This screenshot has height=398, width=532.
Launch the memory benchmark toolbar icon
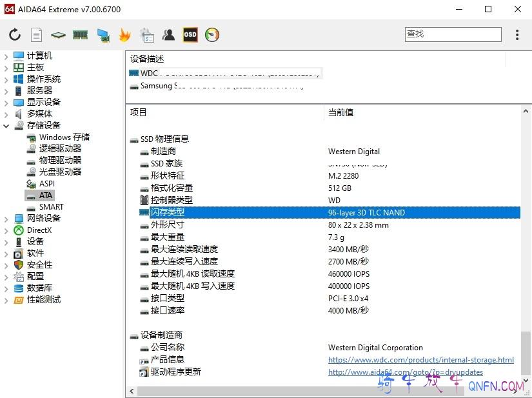80,35
